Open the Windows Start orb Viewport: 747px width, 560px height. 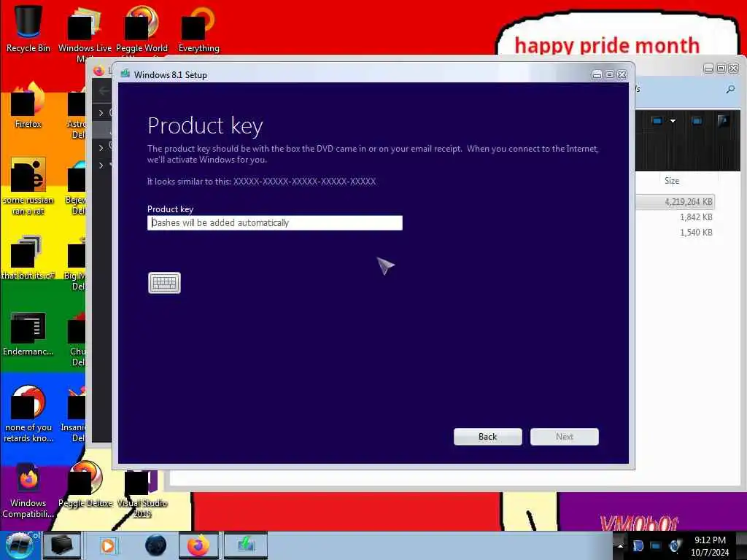click(19, 545)
